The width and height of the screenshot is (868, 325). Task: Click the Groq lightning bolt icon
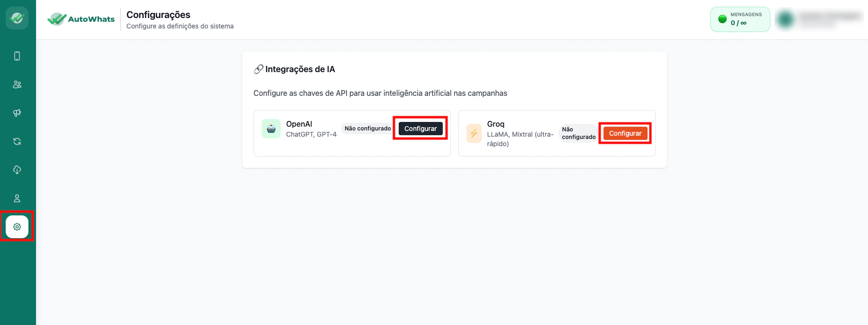pyautogui.click(x=474, y=133)
